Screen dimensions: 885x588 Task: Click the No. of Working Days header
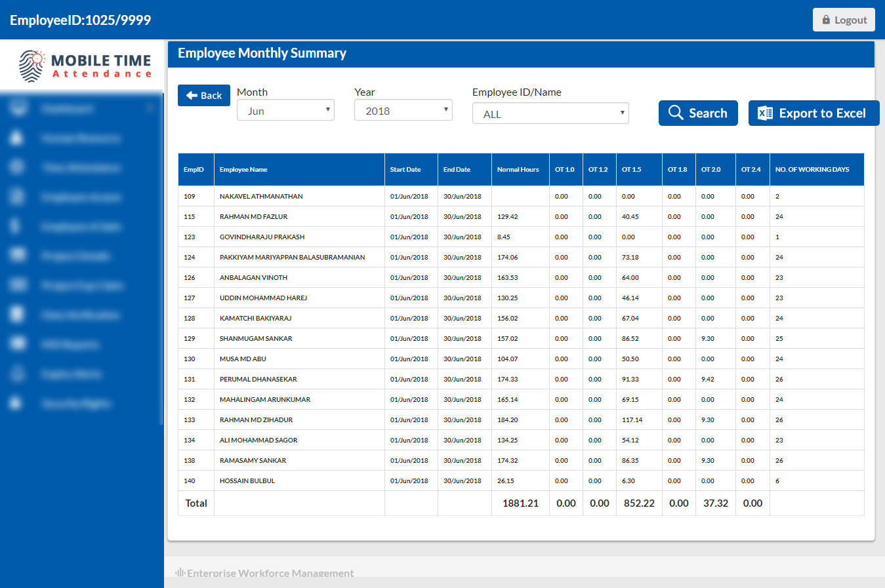(812, 170)
